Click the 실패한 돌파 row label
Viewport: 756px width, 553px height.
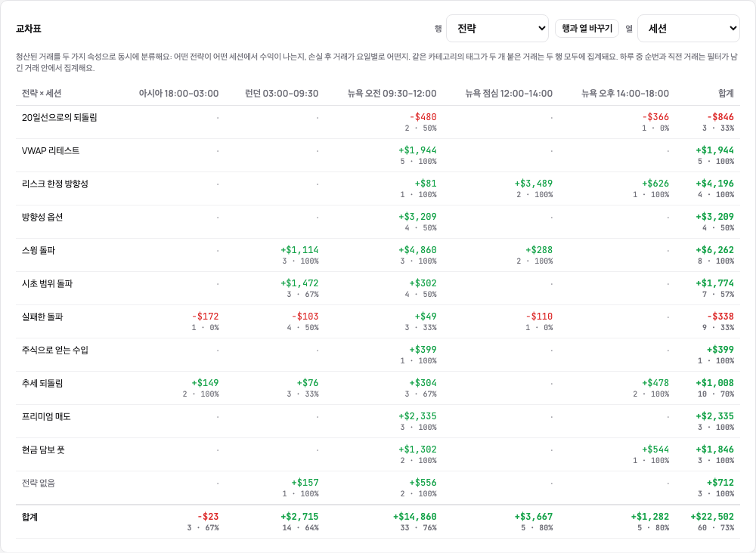pos(42,317)
